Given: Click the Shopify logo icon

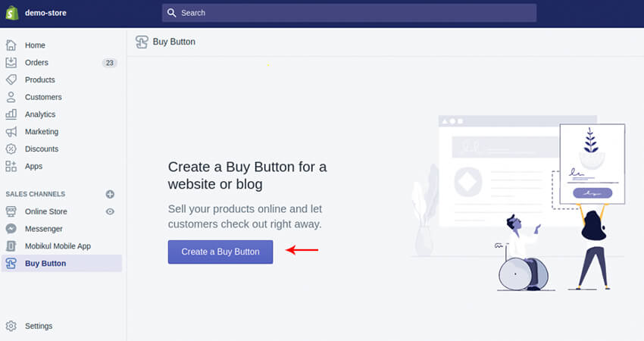Looking at the screenshot, I should coord(12,13).
